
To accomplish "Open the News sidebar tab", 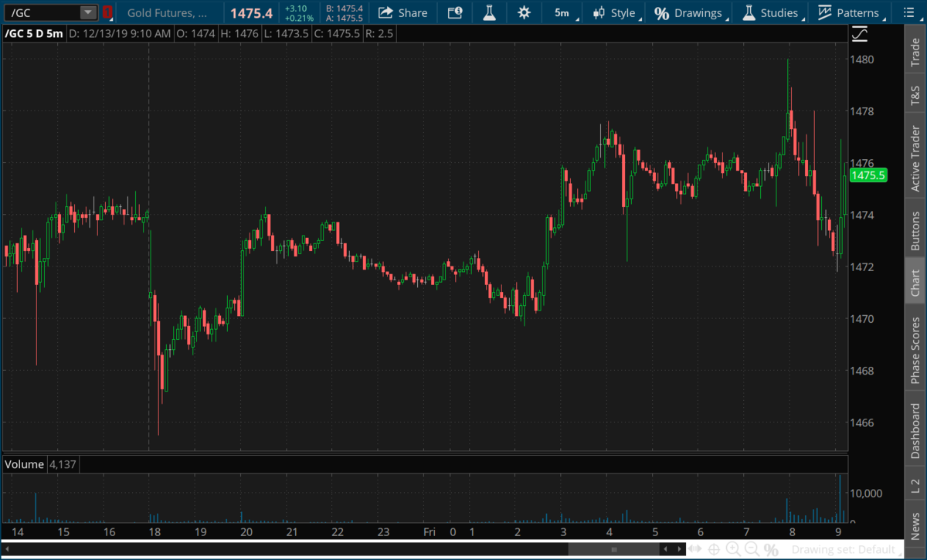I will point(915,522).
